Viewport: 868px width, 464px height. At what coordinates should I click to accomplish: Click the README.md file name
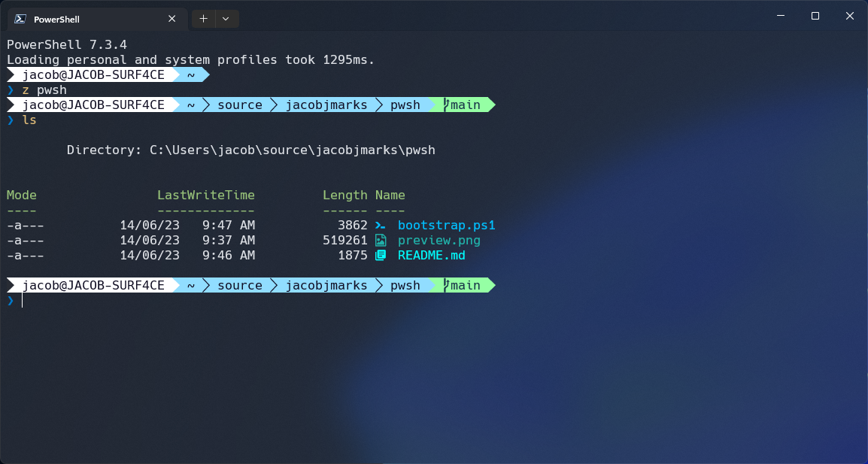pyautogui.click(x=431, y=255)
